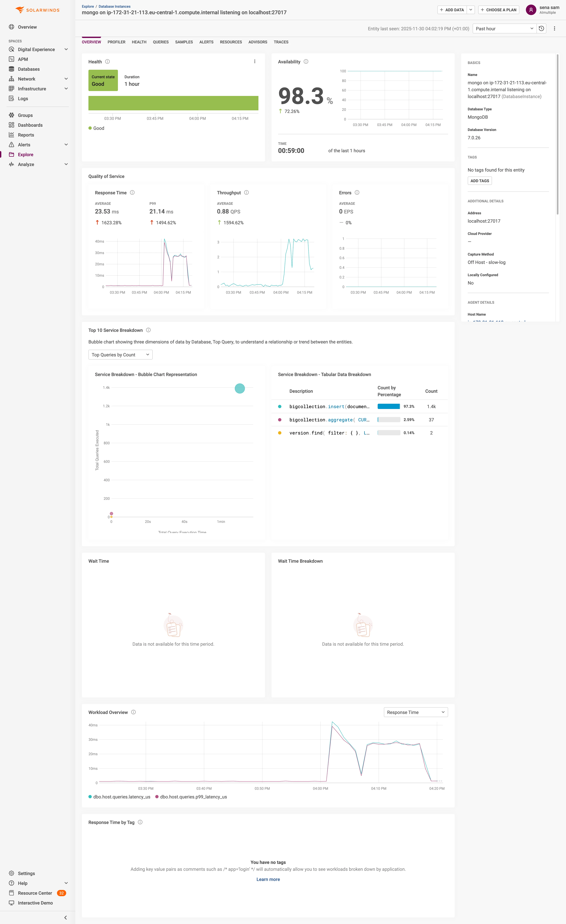Switch to the Advisors tab

[258, 42]
